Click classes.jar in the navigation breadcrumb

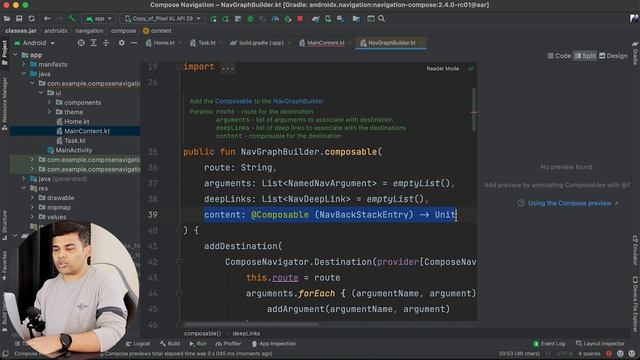(x=21, y=31)
